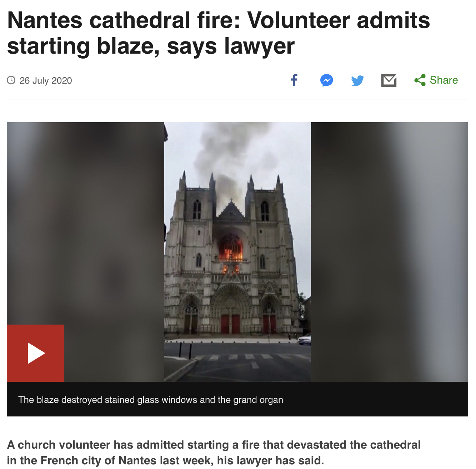
Task: Click the video caption about grand organ
Action: pos(151,400)
